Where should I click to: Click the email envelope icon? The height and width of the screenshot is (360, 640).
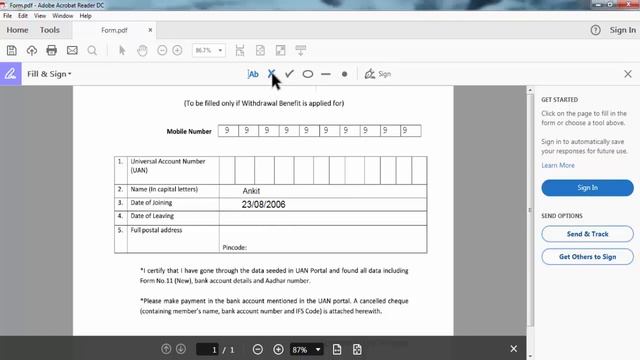[72, 50]
